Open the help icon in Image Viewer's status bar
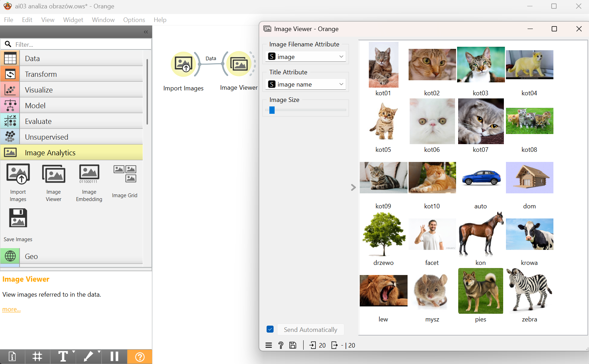This screenshot has height=364, width=589. (x=281, y=345)
